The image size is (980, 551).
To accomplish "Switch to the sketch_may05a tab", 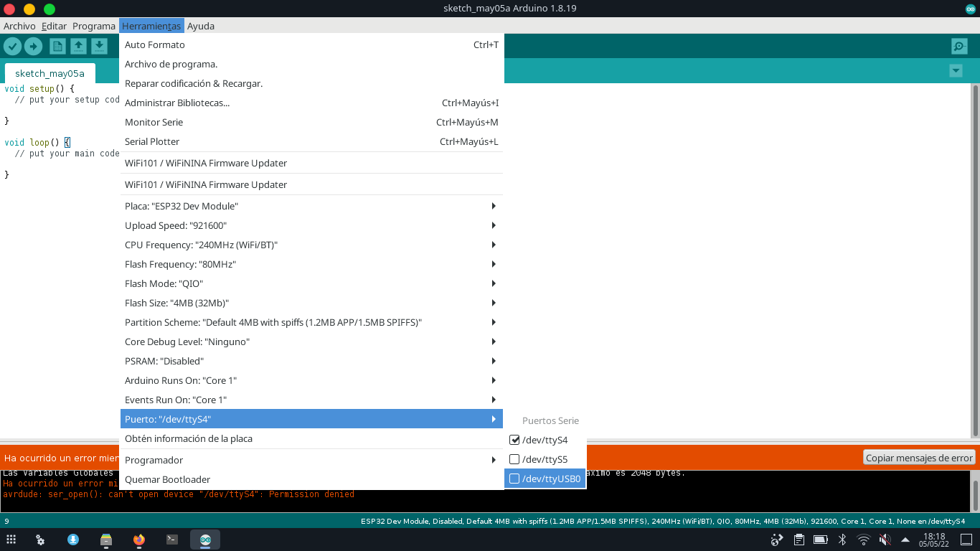I will click(x=50, y=73).
